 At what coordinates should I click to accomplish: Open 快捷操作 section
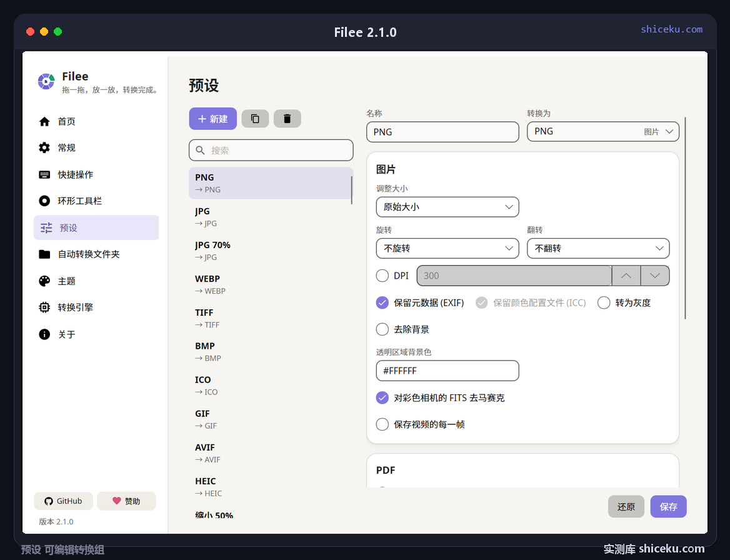(x=96, y=174)
